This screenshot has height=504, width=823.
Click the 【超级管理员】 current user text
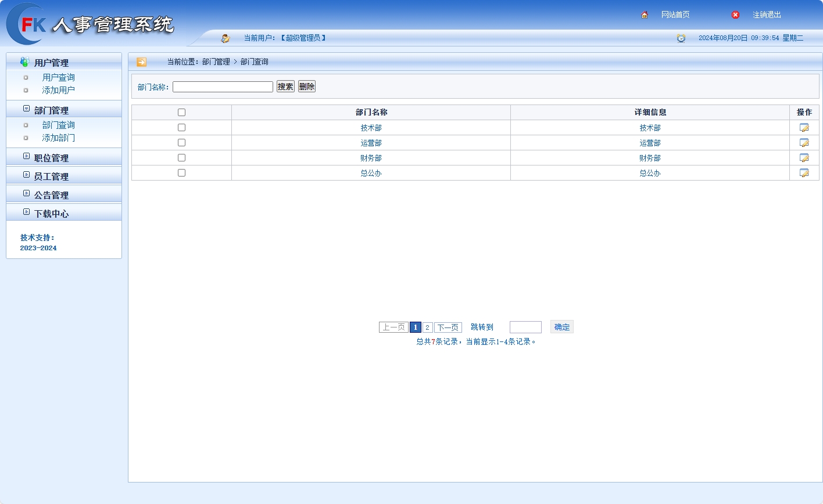[x=303, y=38]
